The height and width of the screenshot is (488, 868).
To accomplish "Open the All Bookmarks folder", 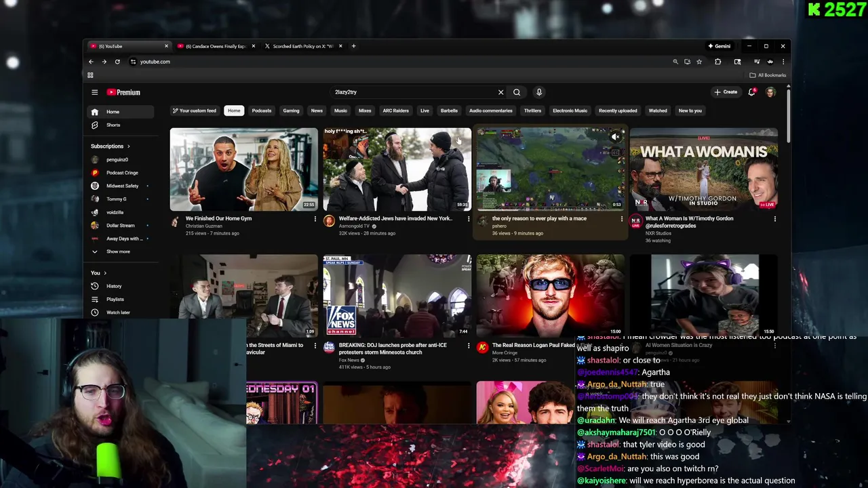I will click(768, 75).
